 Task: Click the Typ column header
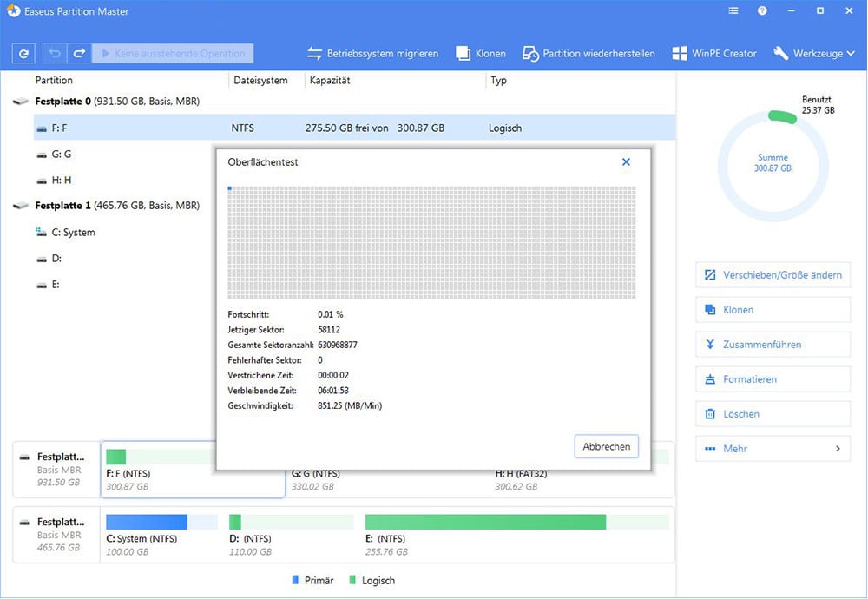(498, 80)
